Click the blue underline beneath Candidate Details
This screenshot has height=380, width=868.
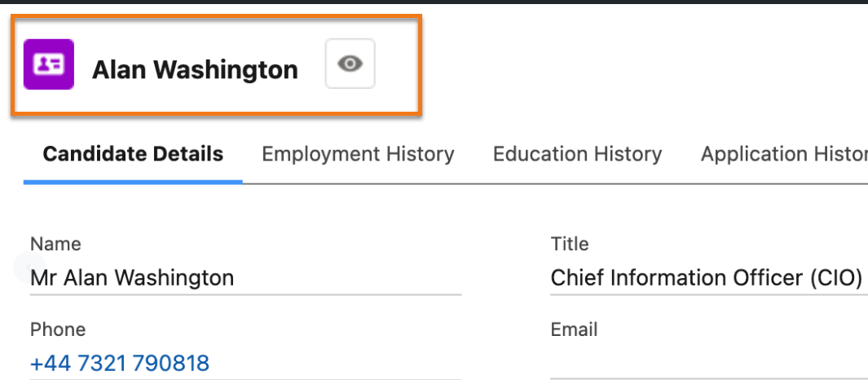[x=133, y=182]
